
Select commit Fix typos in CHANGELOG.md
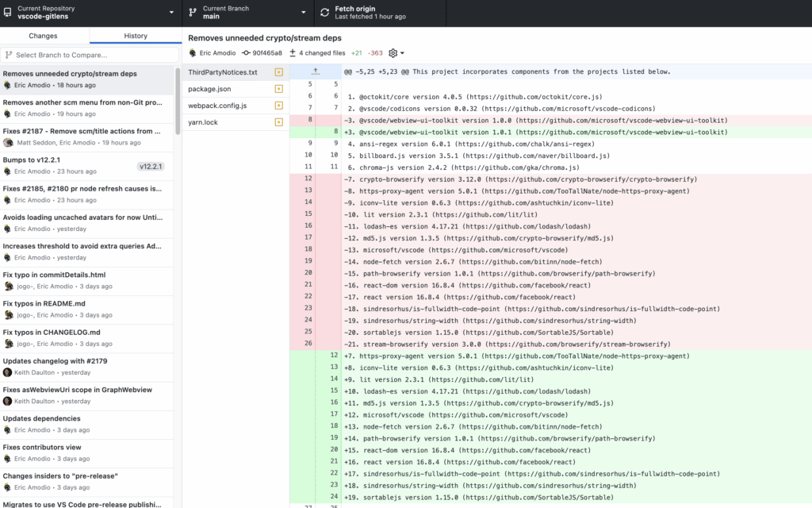(x=86, y=338)
